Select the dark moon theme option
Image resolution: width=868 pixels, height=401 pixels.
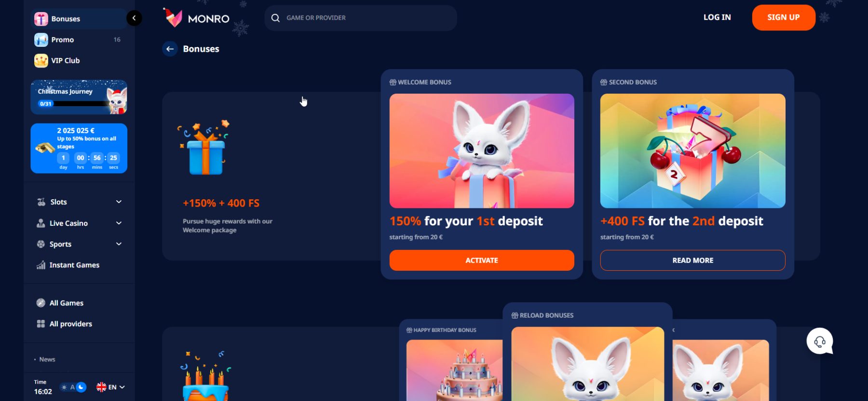pos(81,387)
